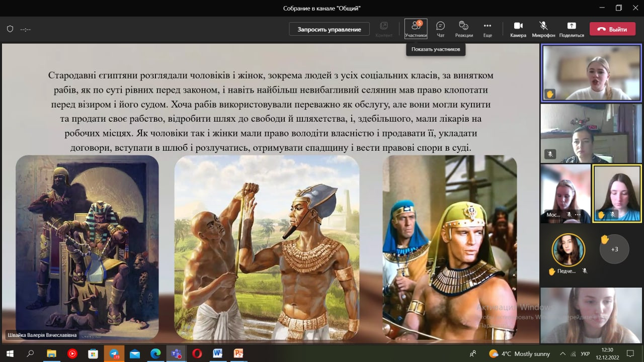This screenshot has width=644, height=362.
Task: Open Telegram from the taskbar
Action: click(x=114, y=353)
